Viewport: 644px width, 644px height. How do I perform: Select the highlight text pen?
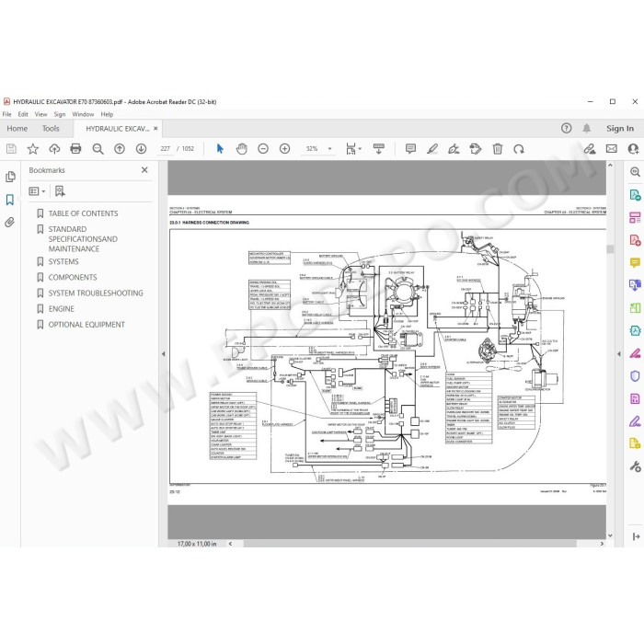tap(432, 149)
